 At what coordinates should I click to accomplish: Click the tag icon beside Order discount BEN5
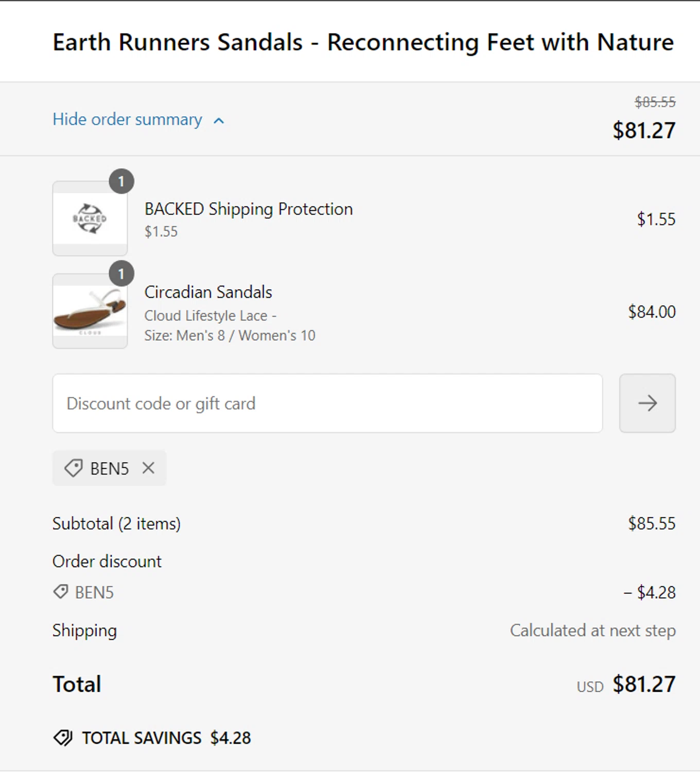[61, 592]
